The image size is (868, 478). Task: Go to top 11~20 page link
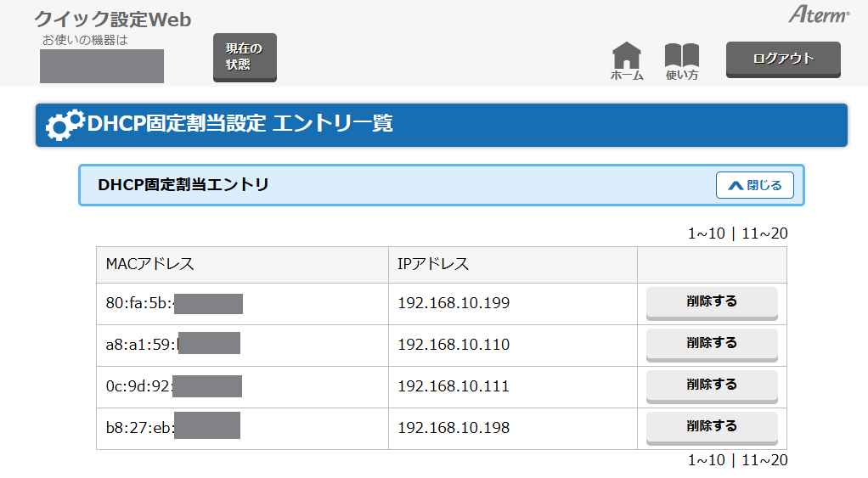pyautogui.click(x=764, y=233)
